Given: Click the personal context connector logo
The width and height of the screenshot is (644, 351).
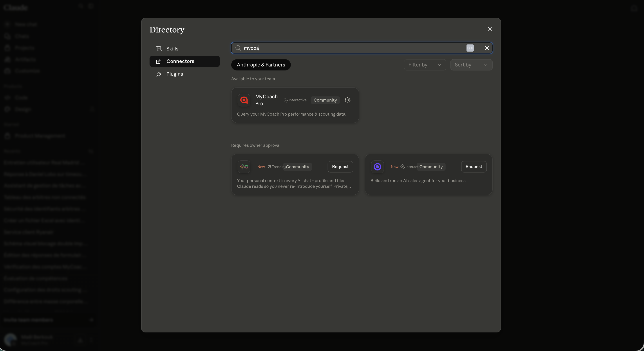Looking at the screenshot, I should 244,167.
